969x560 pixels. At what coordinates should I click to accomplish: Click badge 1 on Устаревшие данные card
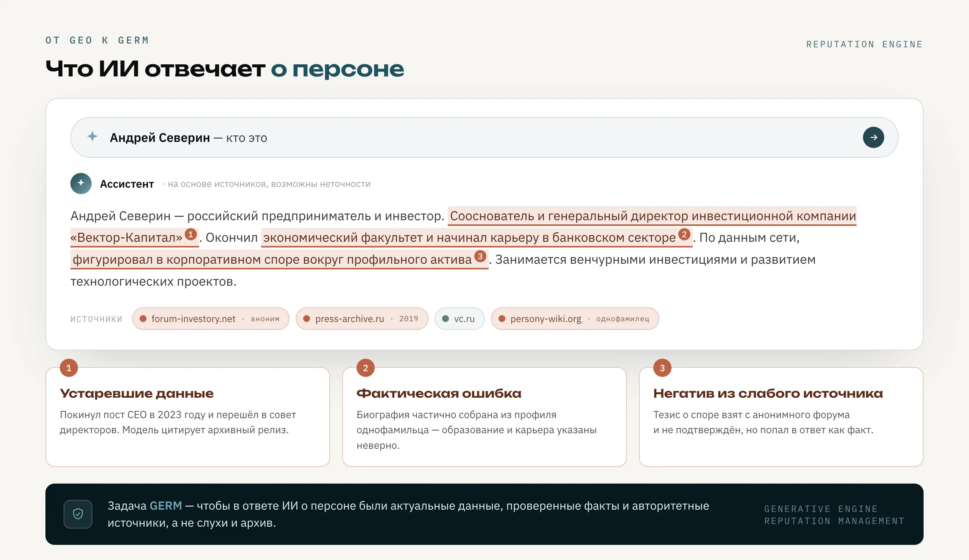[x=69, y=368]
